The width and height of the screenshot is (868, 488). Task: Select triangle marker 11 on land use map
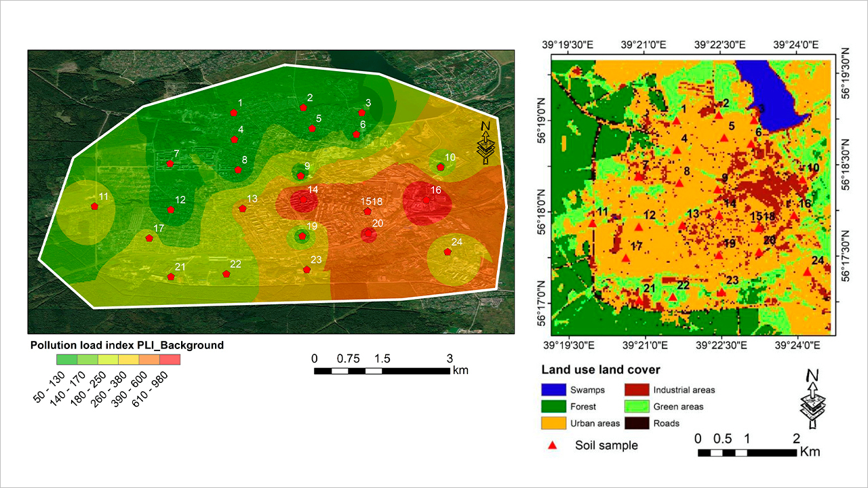(x=592, y=223)
